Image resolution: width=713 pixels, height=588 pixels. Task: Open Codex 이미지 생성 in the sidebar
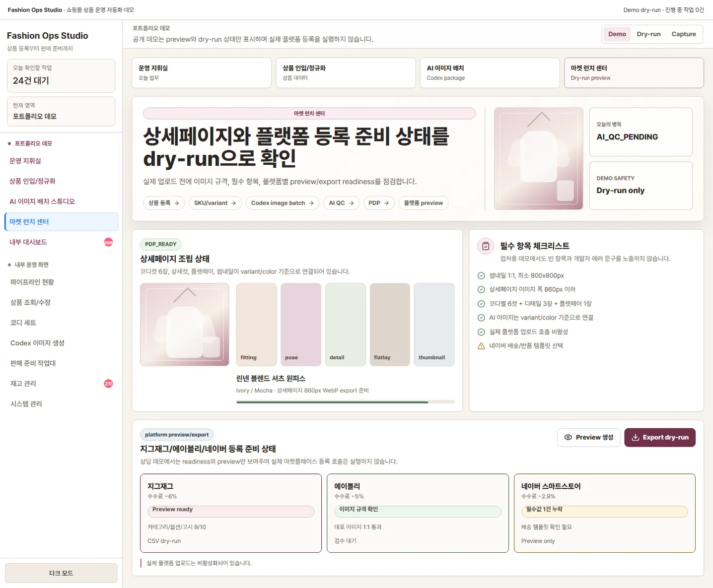pos(61,343)
